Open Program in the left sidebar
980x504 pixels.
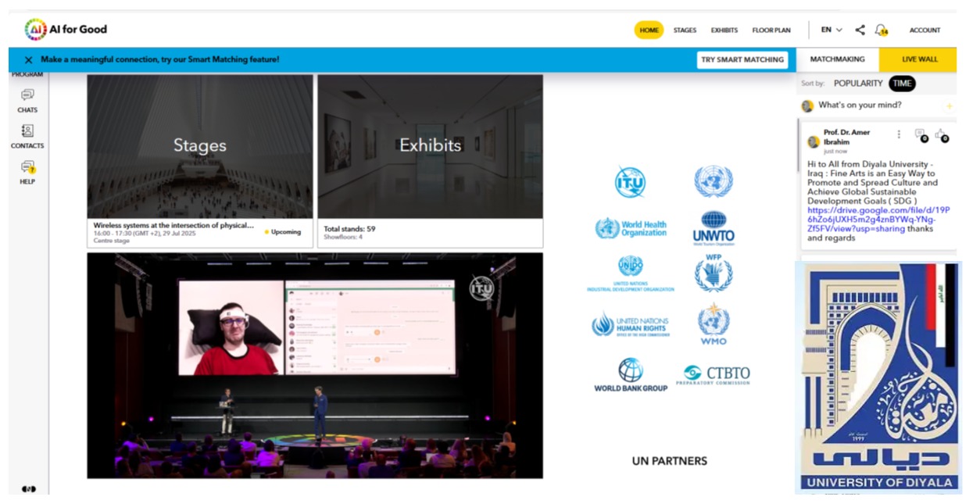tap(27, 75)
